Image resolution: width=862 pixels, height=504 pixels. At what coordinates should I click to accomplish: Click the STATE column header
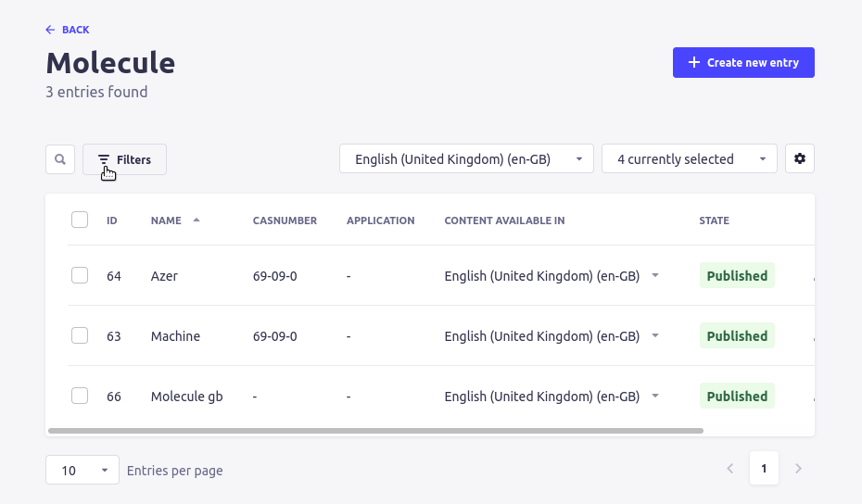point(714,220)
